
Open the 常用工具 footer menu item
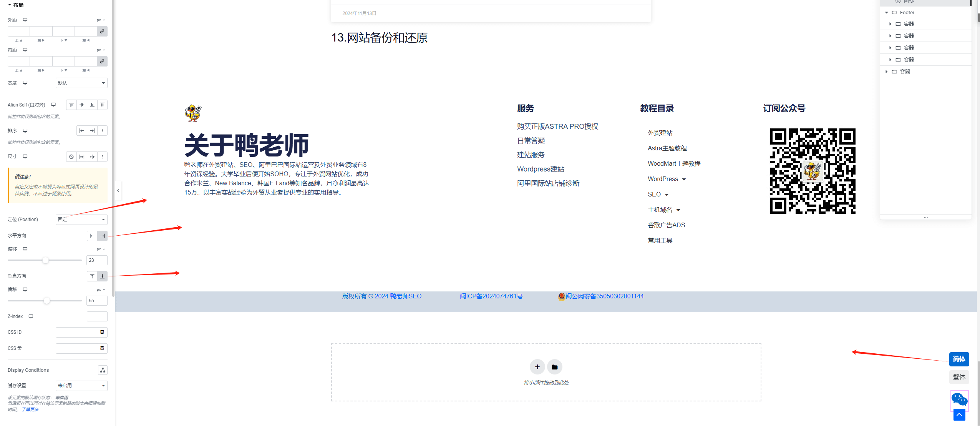point(660,240)
